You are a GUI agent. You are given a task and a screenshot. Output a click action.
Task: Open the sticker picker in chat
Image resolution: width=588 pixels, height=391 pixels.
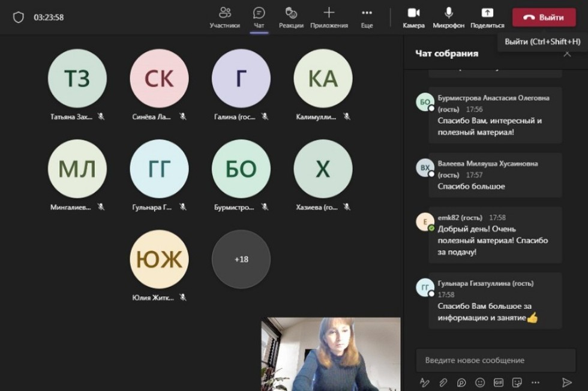517,382
